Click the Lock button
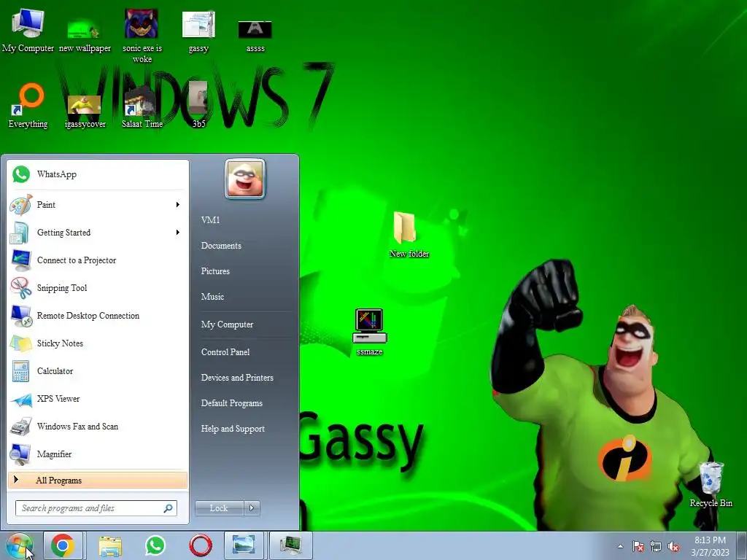Image resolution: width=747 pixels, height=560 pixels. 219,508
